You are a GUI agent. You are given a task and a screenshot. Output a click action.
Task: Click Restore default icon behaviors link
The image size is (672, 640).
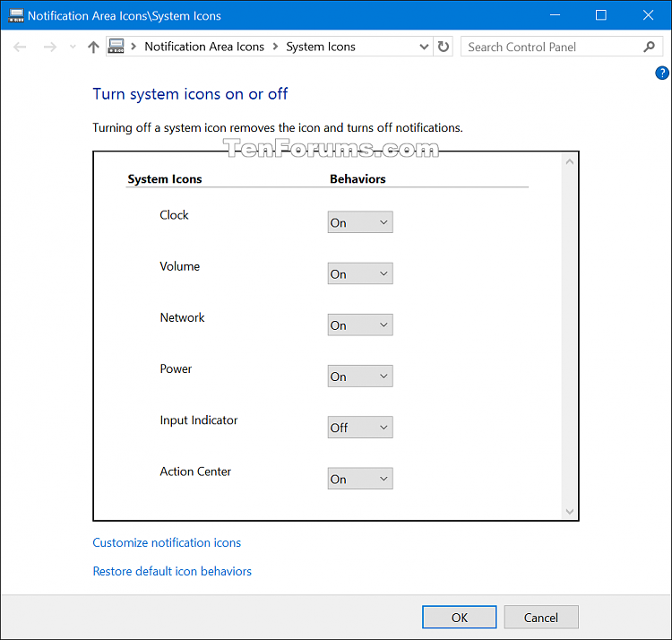click(x=172, y=571)
